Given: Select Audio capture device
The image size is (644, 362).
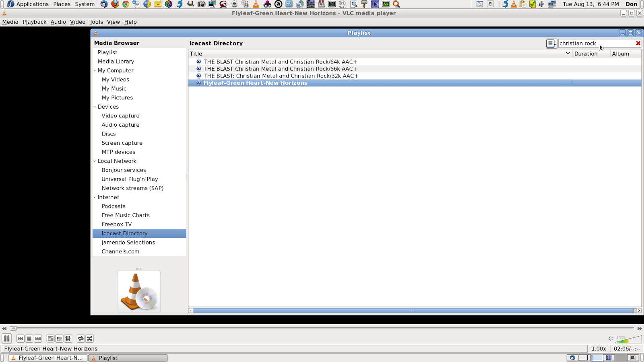Looking at the screenshot, I should tap(120, 125).
